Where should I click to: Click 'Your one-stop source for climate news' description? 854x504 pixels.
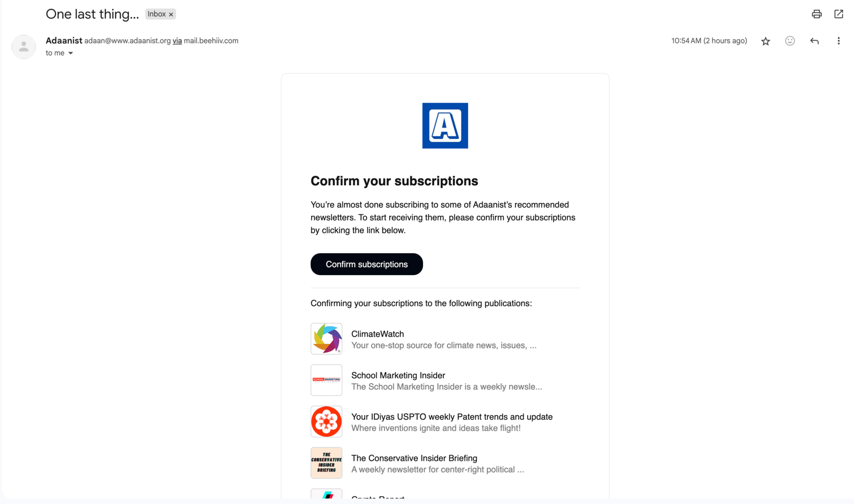444,345
